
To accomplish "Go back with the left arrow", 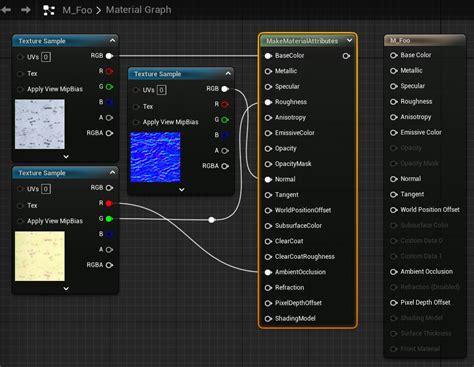I will [x=6, y=10].
